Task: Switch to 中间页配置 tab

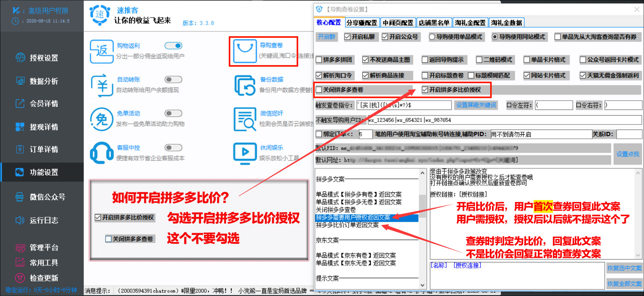Action: pyautogui.click(x=398, y=23)
